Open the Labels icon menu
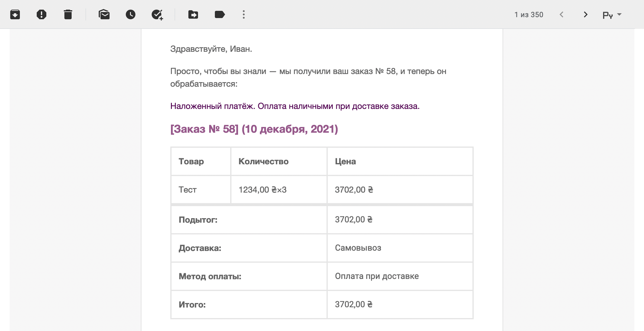This screenshot has width=644, height=331. 220,14
